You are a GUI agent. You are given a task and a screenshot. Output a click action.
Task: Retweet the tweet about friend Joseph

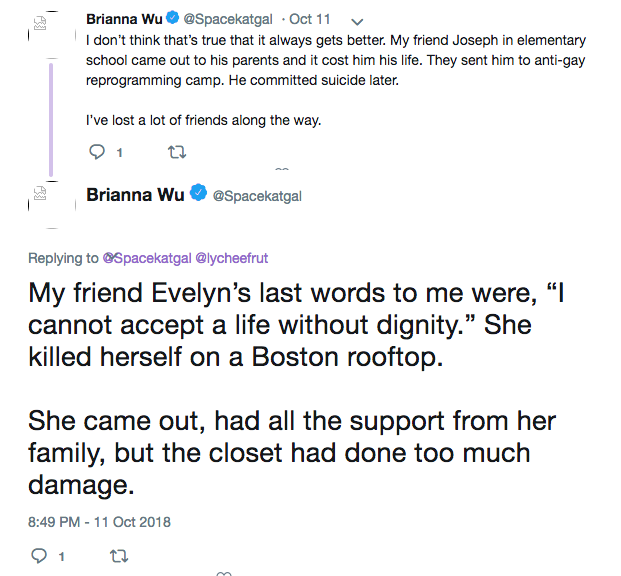(x=177, y=152)
